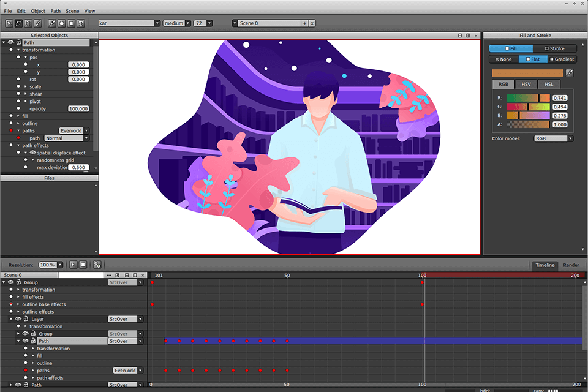Select the point transform tool
This screenshot has height=392, width=588.
click(19, 23)
